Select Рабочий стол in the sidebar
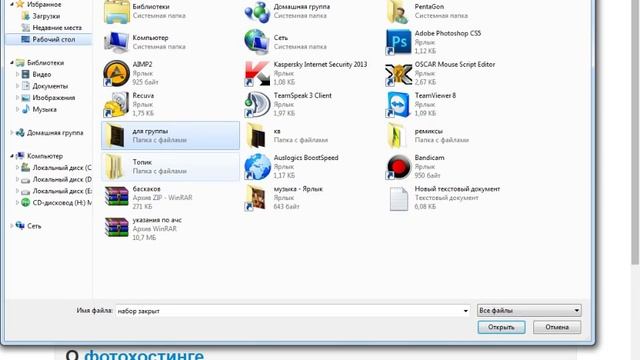 click(x=53, y=39)
